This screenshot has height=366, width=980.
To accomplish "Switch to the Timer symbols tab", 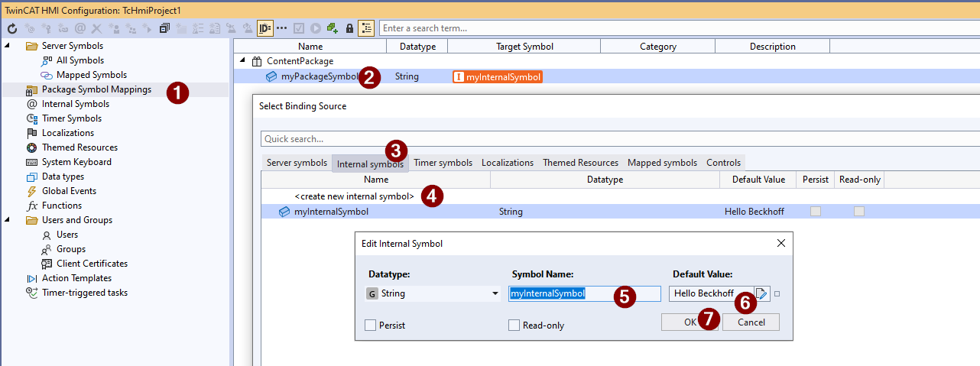I will [443, 163].
